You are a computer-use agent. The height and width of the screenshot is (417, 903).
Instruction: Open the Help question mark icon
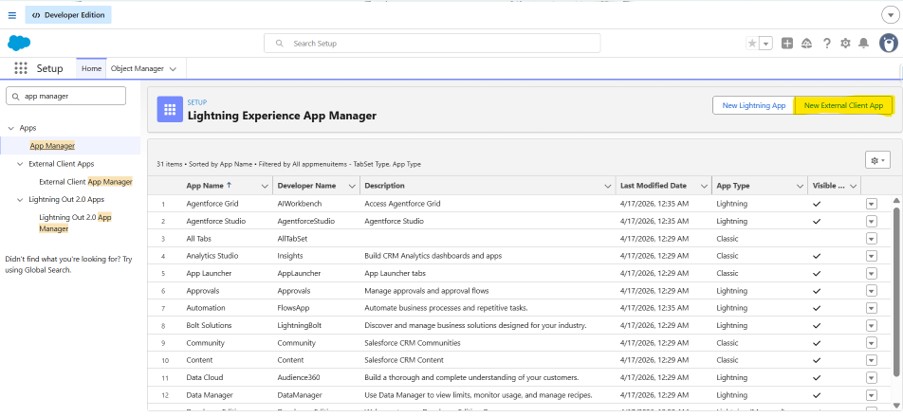[x=826, y=43]
